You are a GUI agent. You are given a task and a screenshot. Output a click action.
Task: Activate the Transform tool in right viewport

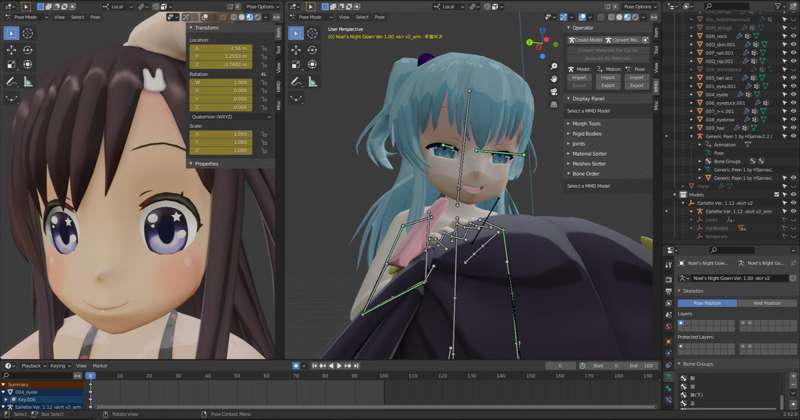click(312, 64)
